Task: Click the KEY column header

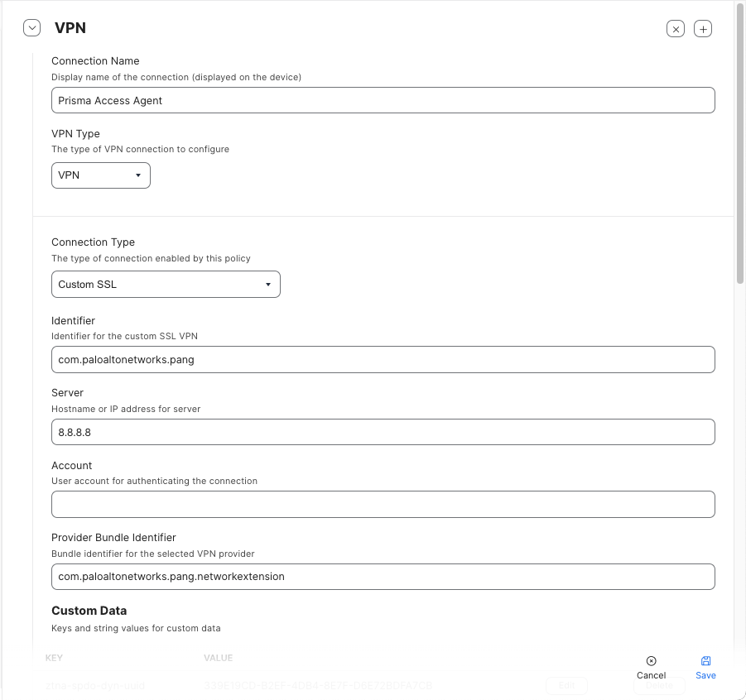Action: pyautogui.click(x=54, y=659)
